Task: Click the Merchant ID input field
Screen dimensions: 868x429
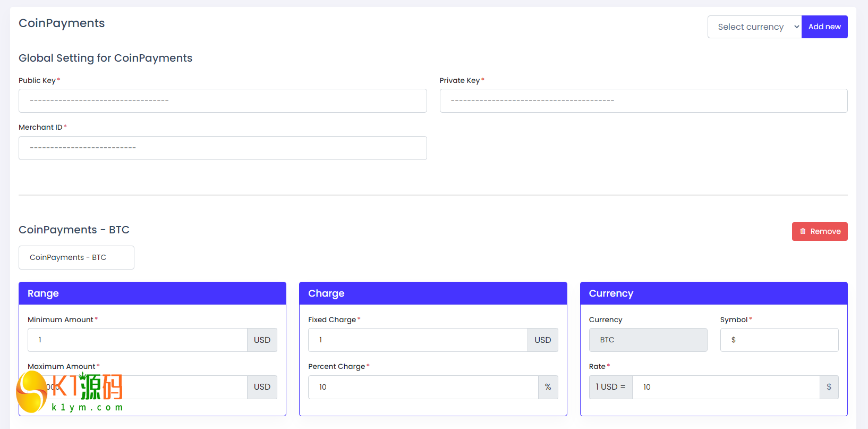Action: [223, 148]
